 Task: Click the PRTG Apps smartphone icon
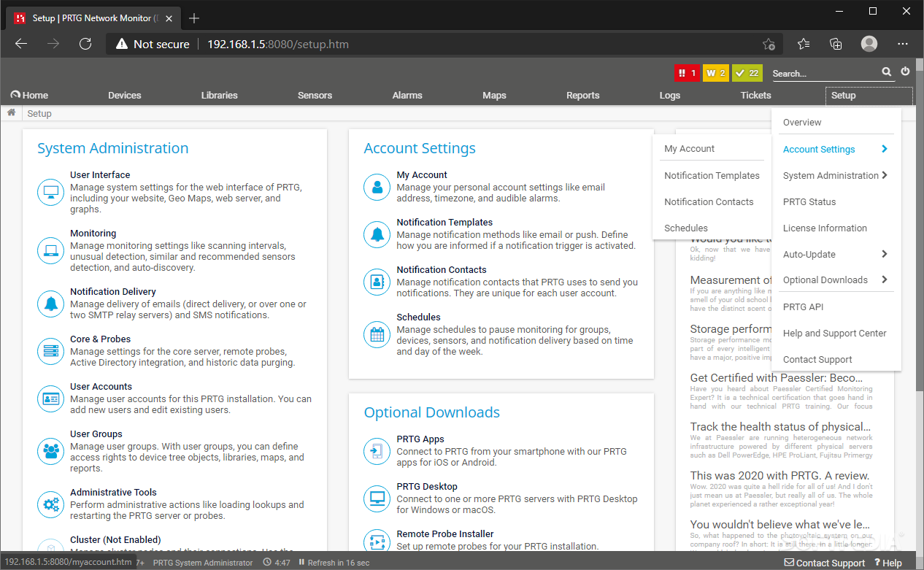pyautogui.click(x=377, y=451)
